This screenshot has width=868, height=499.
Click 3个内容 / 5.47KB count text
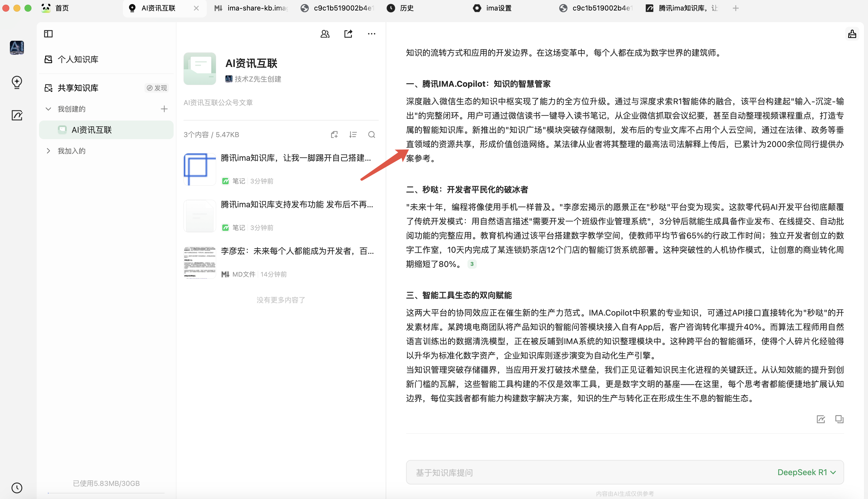point(211,135)
